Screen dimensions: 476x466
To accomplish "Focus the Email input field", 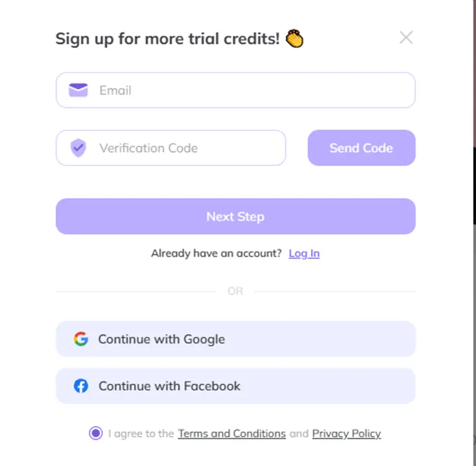I will (x=254, y=90).
